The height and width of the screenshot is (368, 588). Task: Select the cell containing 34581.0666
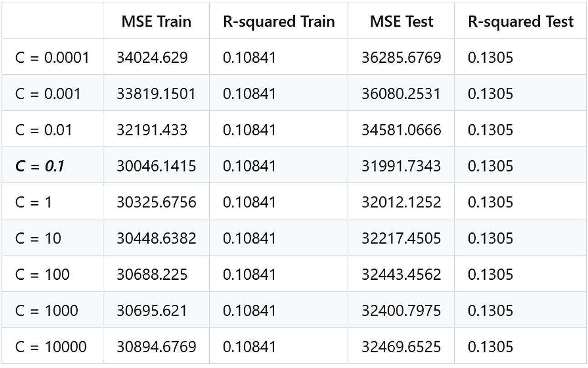coord(401,130)
